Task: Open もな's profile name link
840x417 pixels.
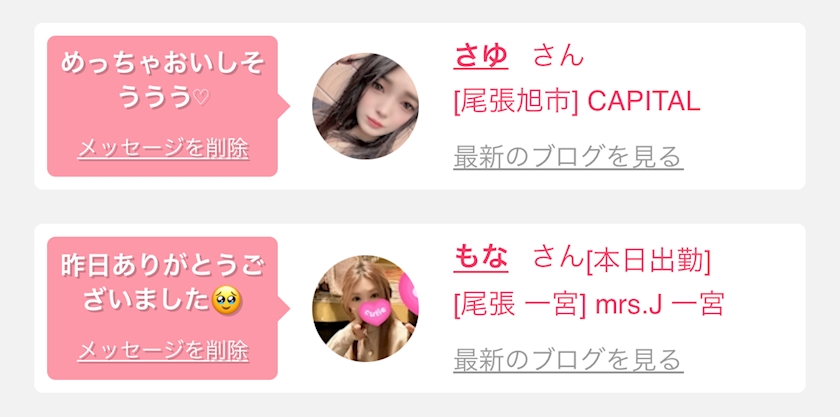Action: point(481,259)
